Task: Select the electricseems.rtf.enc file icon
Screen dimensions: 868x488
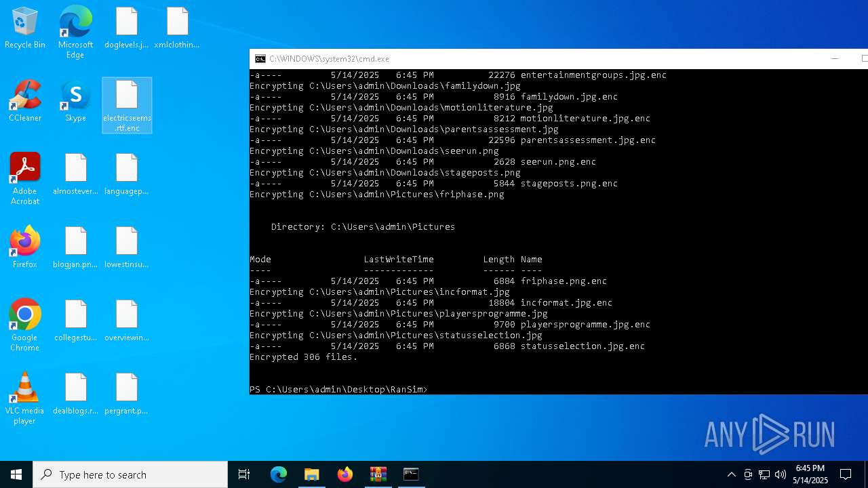Action: pos(127,105)
